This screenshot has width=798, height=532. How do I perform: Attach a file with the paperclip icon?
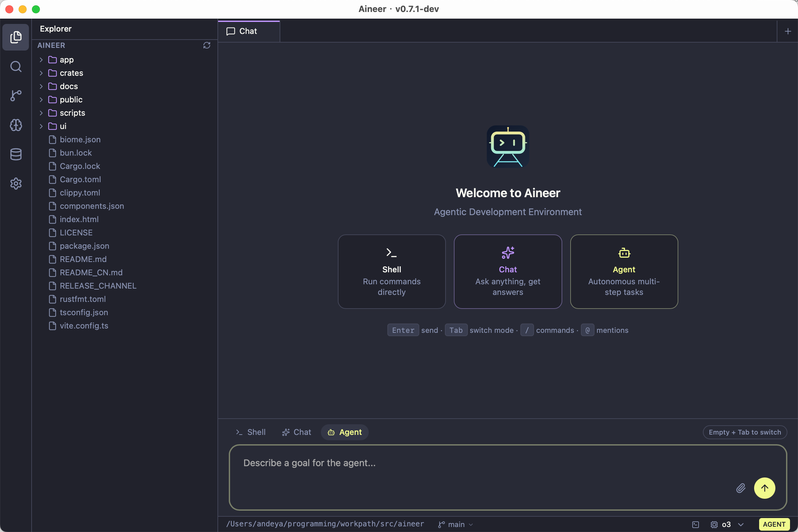tap(741, 488)
